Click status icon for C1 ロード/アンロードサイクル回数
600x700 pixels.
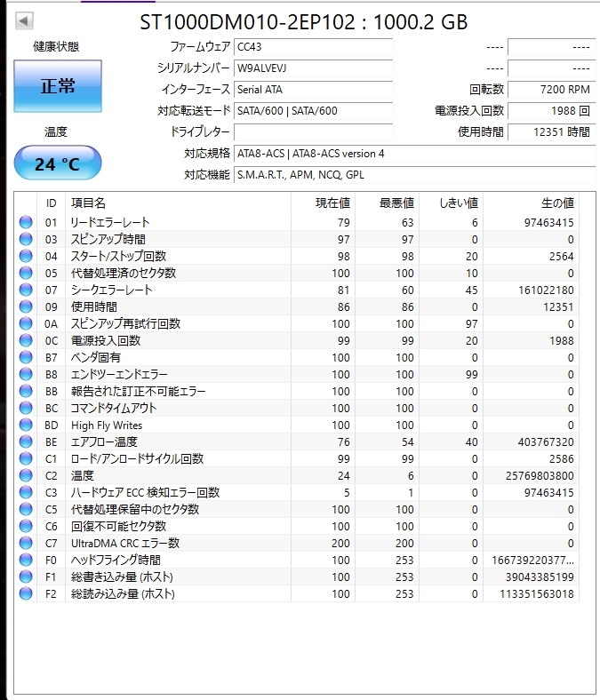[x=26, y=458]
